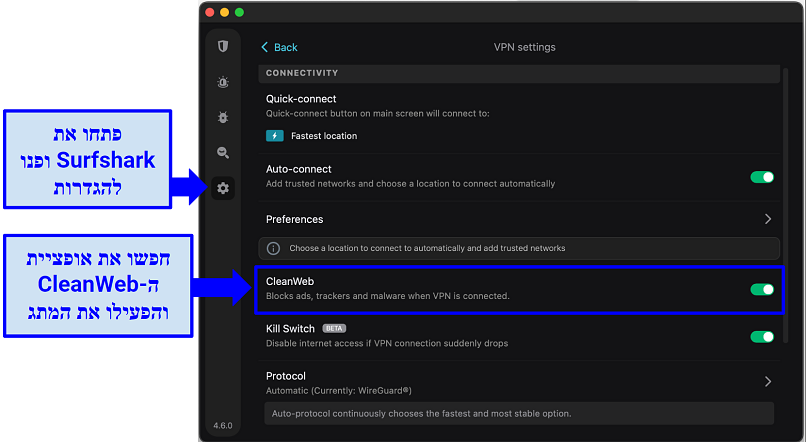Toggle the Auto-connect switch
Viewport: 806px width, 442px height.
click(762, 177)
